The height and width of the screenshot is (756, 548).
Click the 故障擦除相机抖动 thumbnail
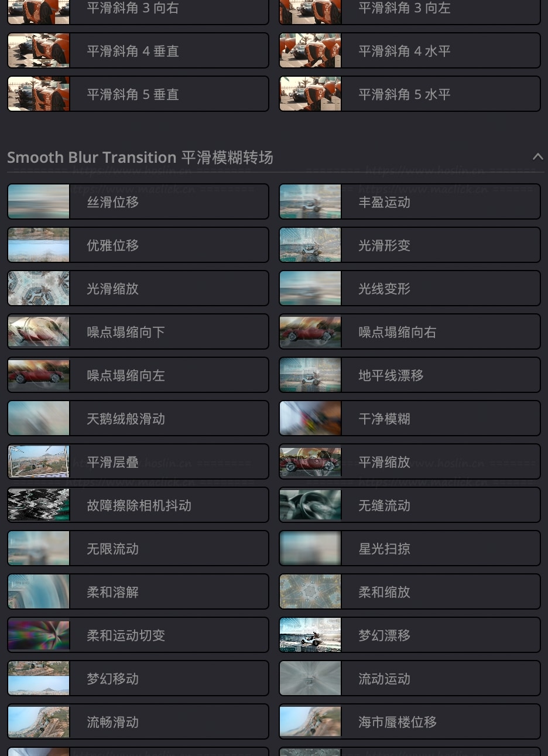coord(39,505)
